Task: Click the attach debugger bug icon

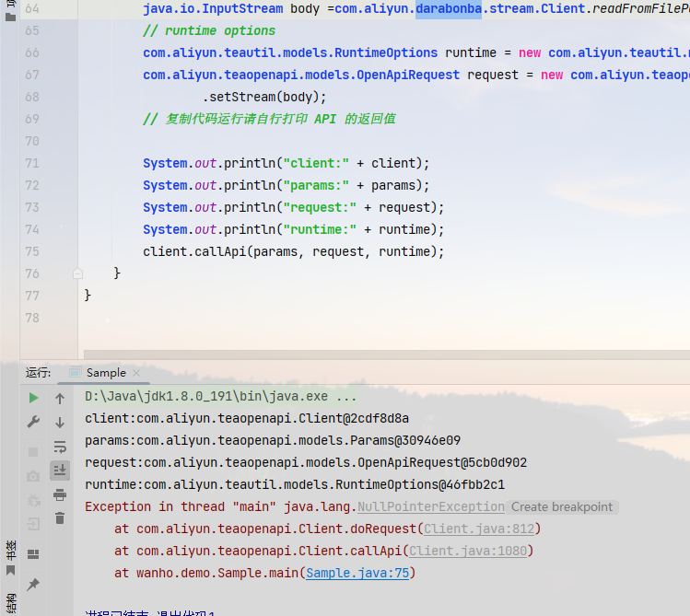Action: pos(33,500)
